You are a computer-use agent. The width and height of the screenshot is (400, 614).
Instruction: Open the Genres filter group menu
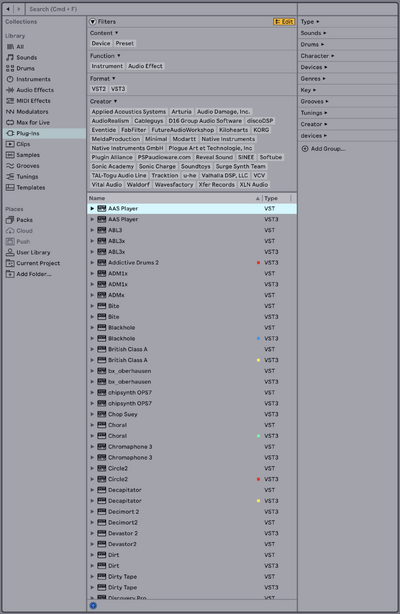(x=313, y=79)
